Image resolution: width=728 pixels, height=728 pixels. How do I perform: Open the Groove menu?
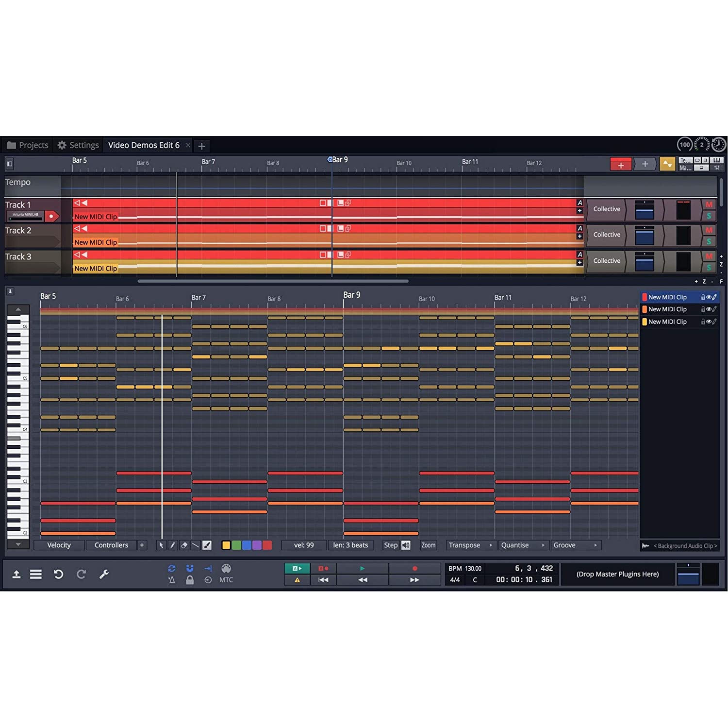point(576,545)
